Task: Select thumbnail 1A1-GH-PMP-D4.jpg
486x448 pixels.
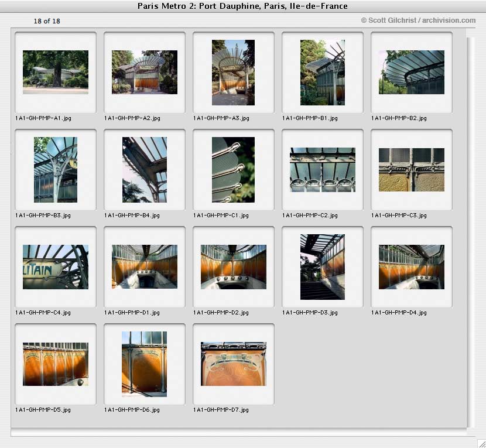Action: 411,267
